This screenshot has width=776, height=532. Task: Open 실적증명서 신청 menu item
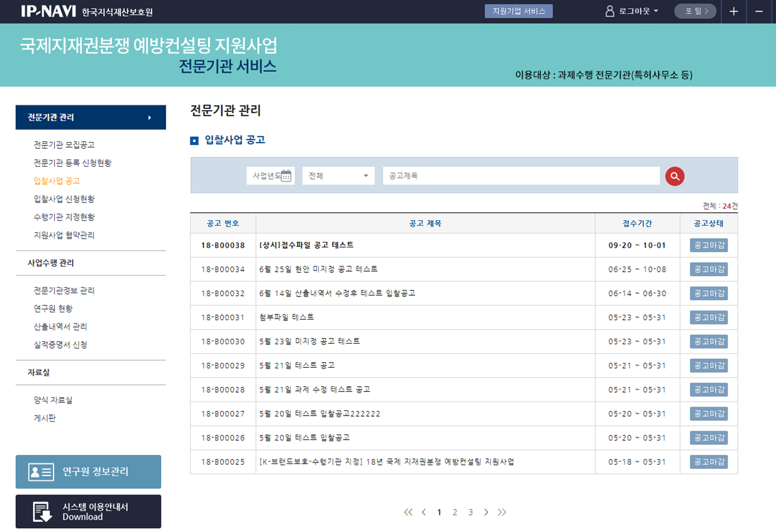tap(60, 344)
